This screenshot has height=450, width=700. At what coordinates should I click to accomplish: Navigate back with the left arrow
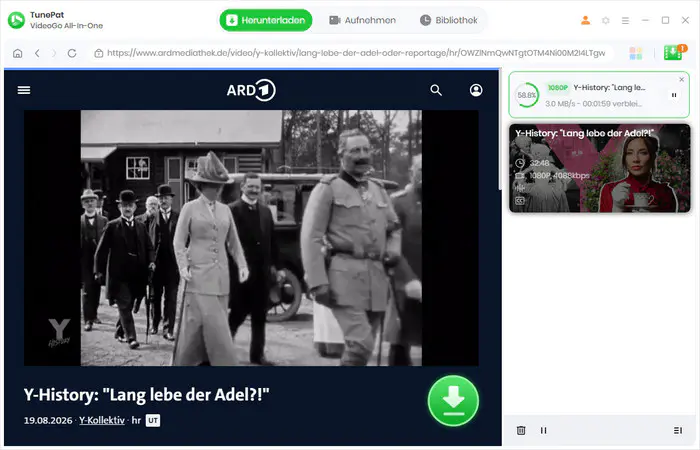(x=37, y=54)
